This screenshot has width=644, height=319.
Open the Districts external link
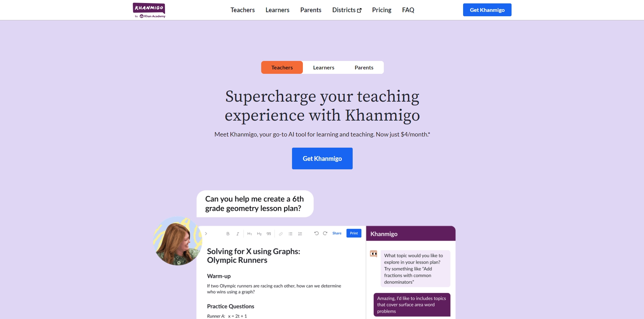[347, 10]
